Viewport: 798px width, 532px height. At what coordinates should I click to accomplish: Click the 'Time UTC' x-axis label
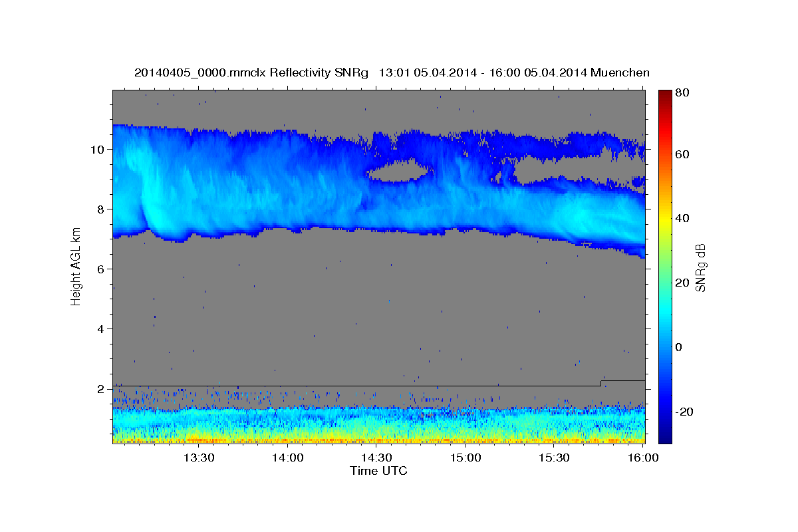click(378, 471)
